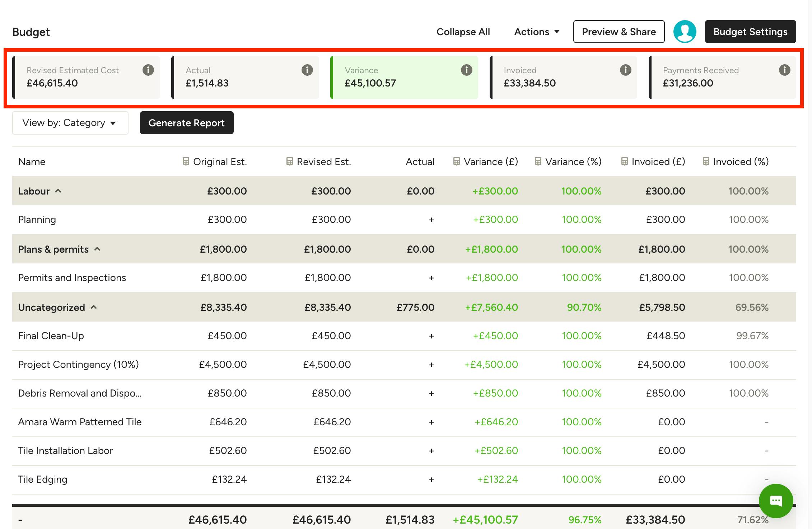Viewport: 812px width, 529px height.
Task: Click info icon on Revised Estimated Cost card
Action: click(x=148, y=70)
